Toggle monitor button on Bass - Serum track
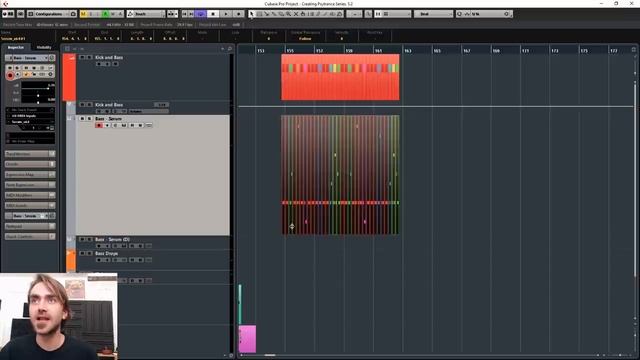This screenshot has width=640, height=360. [x=107, y=125]
